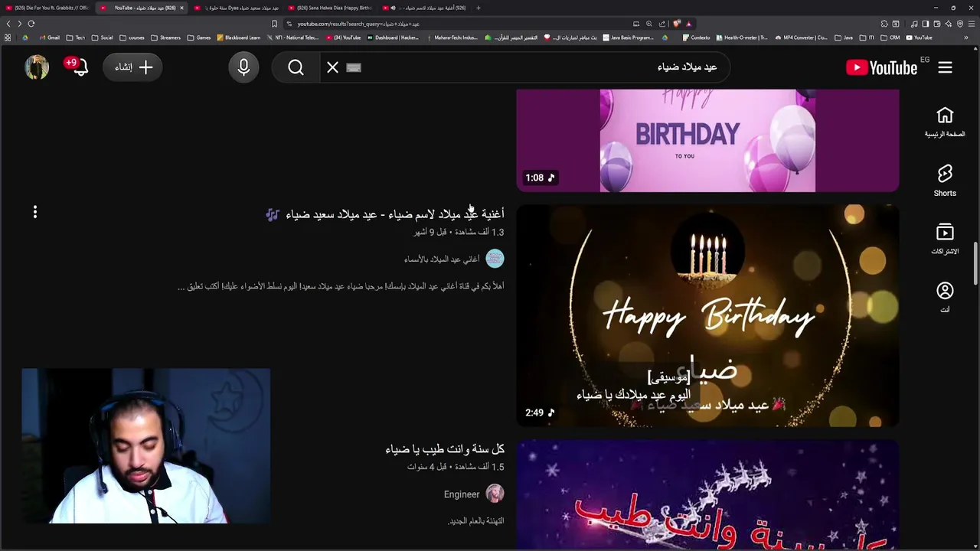Open the Tech bookmarks folder
Viewport: 980px width, 551px height.
tap(76, 37)
